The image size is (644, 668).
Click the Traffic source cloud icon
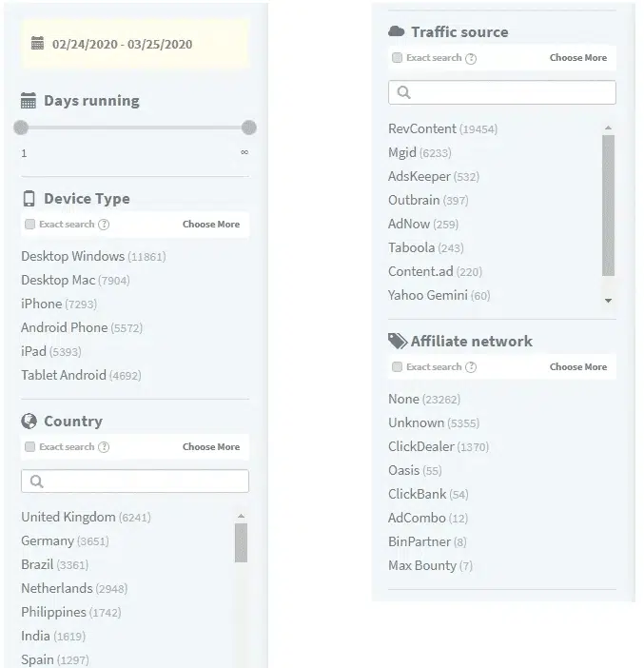pyautogui.click(x=397, y=32)
